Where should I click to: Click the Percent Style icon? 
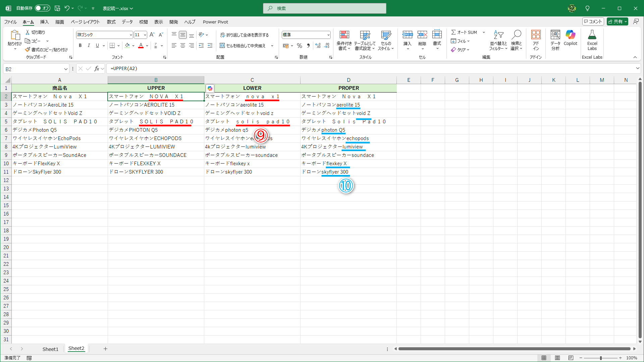click(x=300, y=46)
